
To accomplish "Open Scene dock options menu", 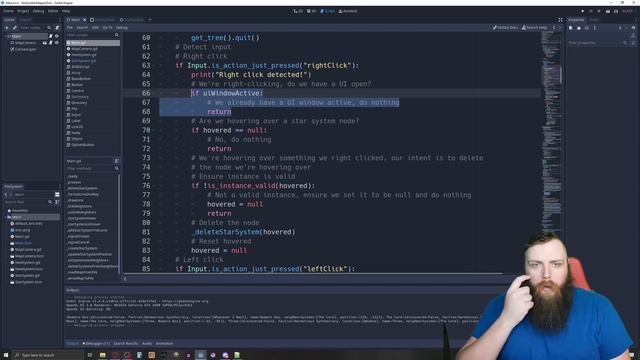I will [60, 20].
